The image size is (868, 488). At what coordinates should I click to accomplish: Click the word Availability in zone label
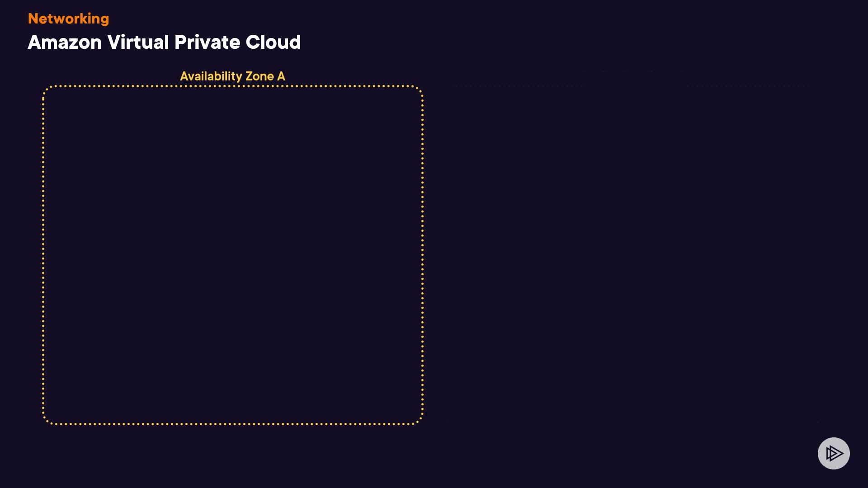tap(211, 76)
